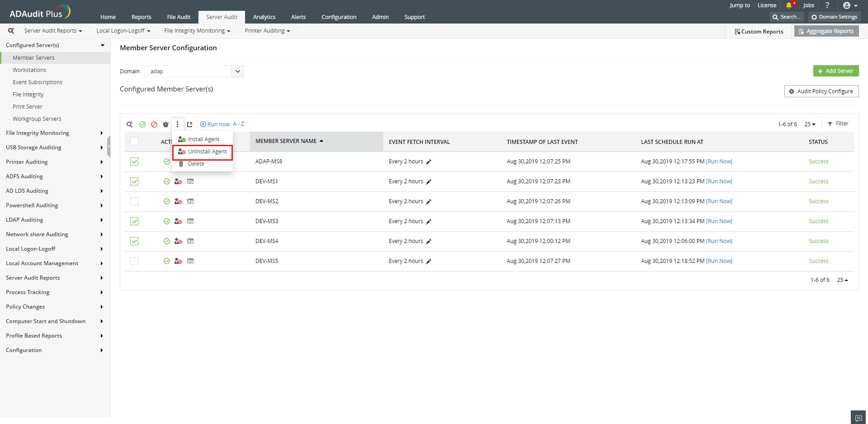Toggle the select-all checkbox in the table header
The height and width of the screenshot is (424, 868).
pyautogui.click(x=134, y=141)
